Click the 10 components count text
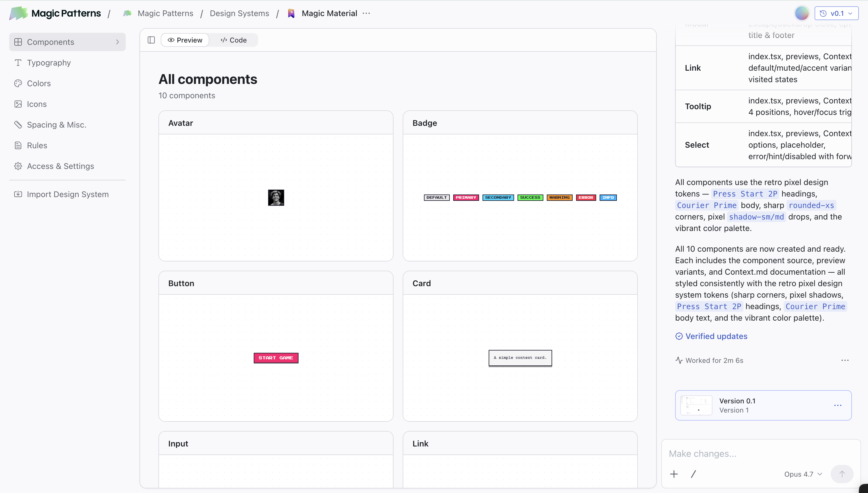The image size is (868, 493). click(x=187, y=95)
